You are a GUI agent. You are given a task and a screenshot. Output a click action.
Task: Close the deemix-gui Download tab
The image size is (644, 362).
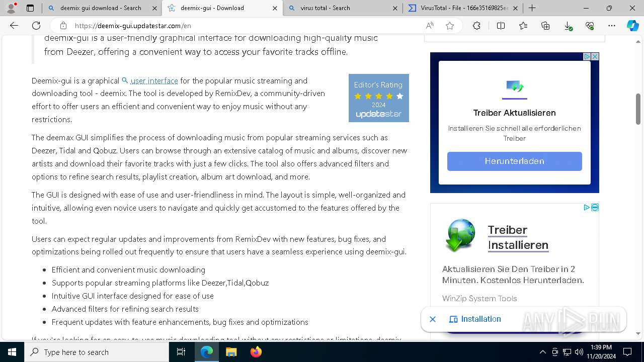point(274,8)
